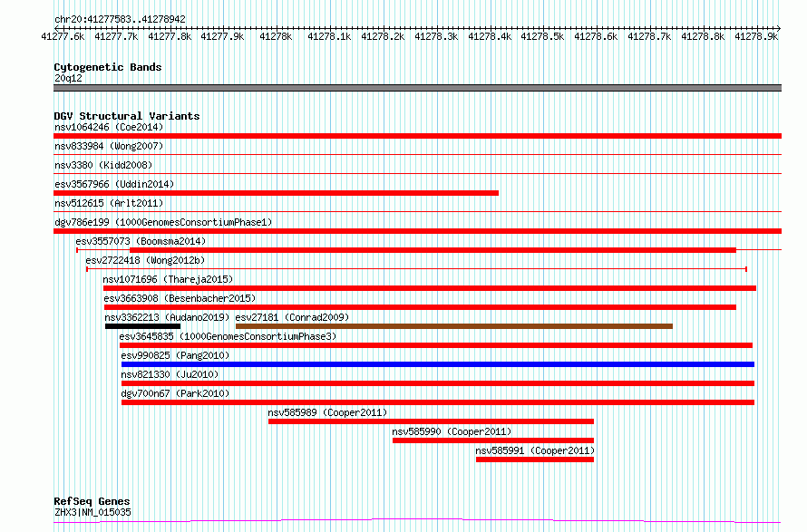
Task: Click the magenta ZHX3 gene line
Action: 417,521
